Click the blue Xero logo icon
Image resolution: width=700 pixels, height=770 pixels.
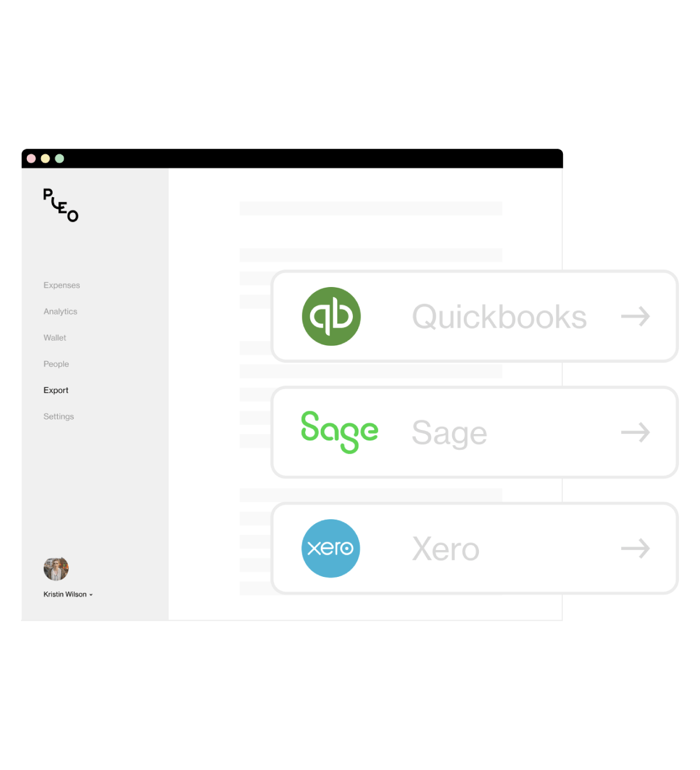coord(331,548)
